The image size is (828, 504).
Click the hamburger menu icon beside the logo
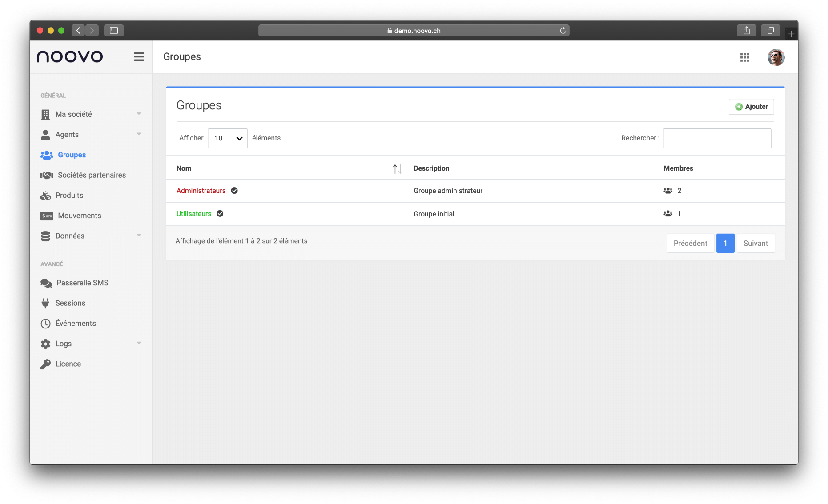pyautogui.click(x=139, y=57)
